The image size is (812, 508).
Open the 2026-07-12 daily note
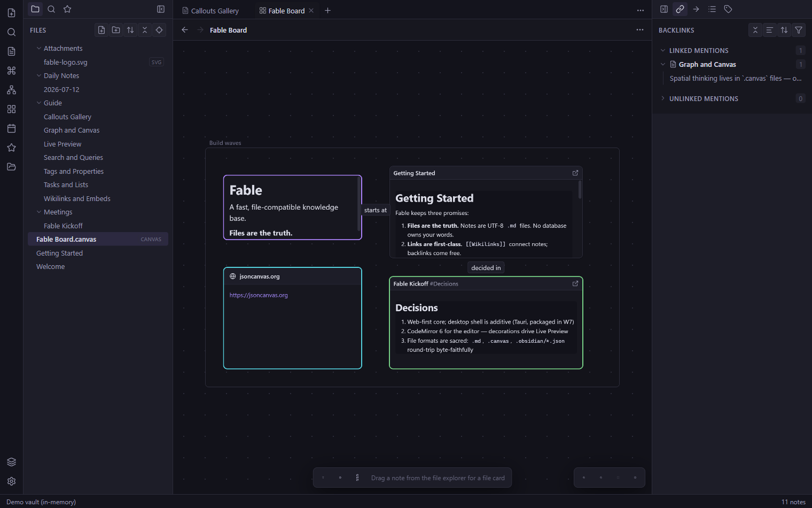pos(99,89)
